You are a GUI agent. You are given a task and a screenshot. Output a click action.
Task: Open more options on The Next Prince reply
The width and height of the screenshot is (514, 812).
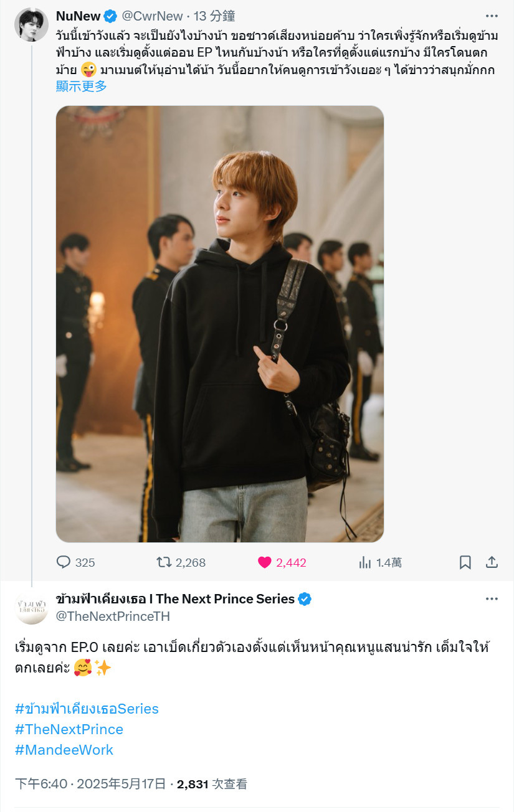(492, 599)
